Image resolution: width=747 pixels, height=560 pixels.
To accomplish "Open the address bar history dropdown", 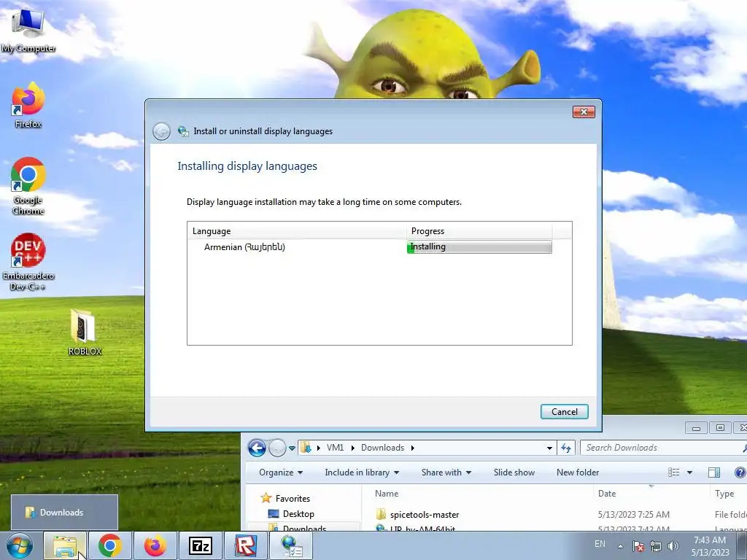I will click(549, 448).
